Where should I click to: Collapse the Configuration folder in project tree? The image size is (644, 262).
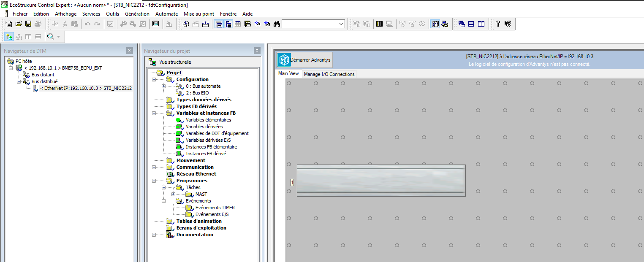point(154,79)
